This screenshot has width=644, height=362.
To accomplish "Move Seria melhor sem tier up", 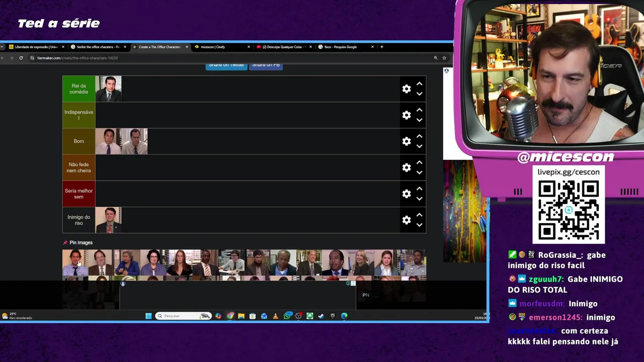I will [x=419, y=189].
